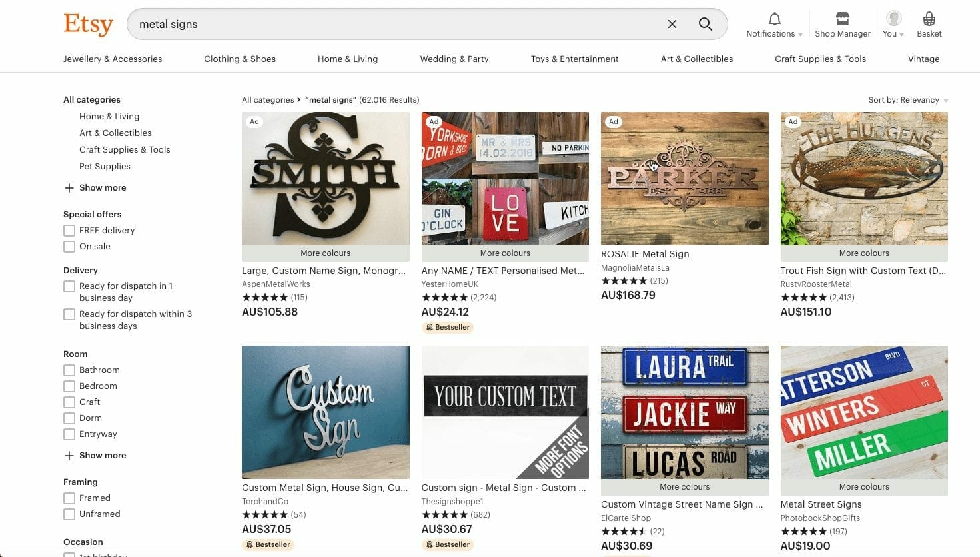The height and width of the screenshot is (557, 980).
Task: Expand Show more under categories
Action: 95,187
